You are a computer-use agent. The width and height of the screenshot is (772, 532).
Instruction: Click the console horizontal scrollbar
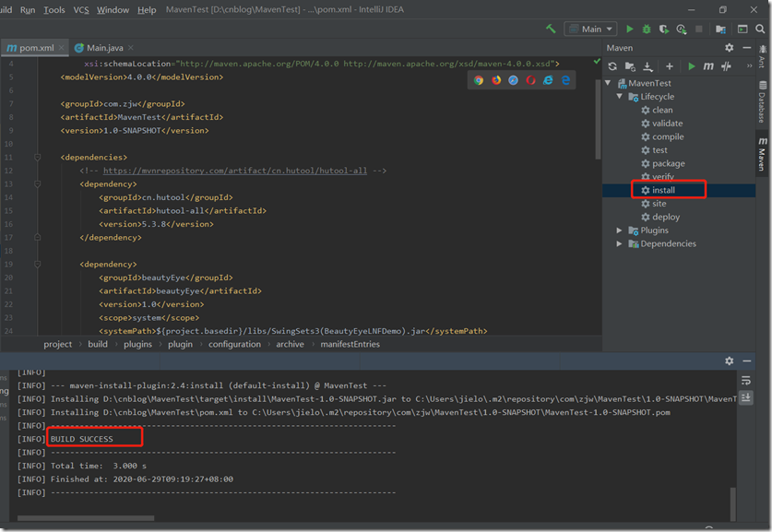[86, 518]
